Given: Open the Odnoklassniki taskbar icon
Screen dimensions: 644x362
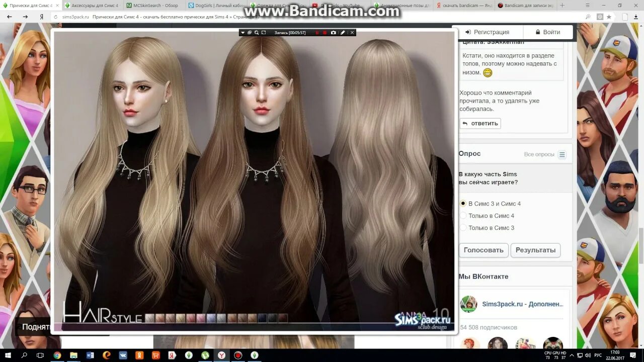Looking at the screenshot, I should click(x=139, y=355).
